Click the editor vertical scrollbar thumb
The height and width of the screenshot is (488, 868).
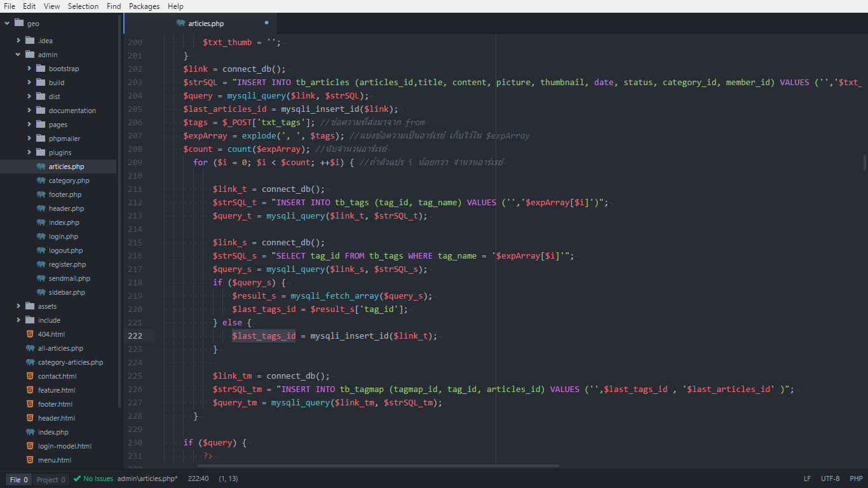tap(865, 162)
